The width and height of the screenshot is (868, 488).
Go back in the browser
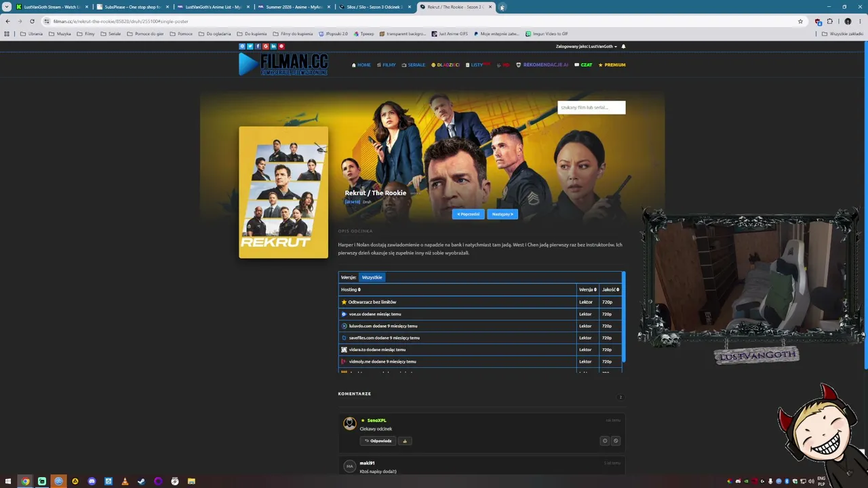[x=7, y=21]
